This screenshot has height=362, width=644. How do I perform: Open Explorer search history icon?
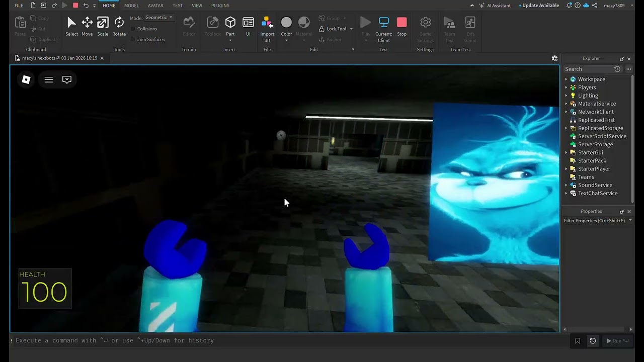pyautogui.click(x=617, y=69)
